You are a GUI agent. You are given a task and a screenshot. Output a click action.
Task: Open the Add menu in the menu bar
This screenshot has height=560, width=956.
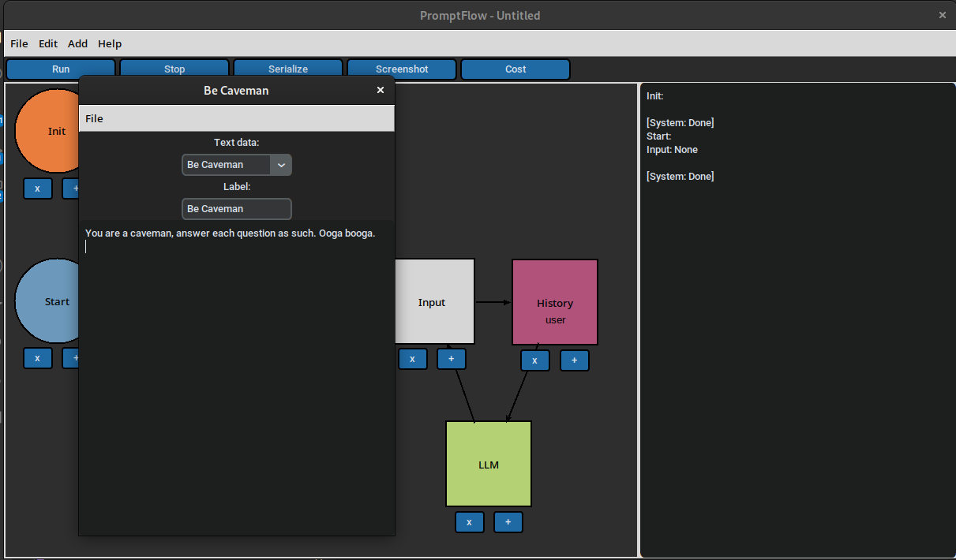pos(77,43)
